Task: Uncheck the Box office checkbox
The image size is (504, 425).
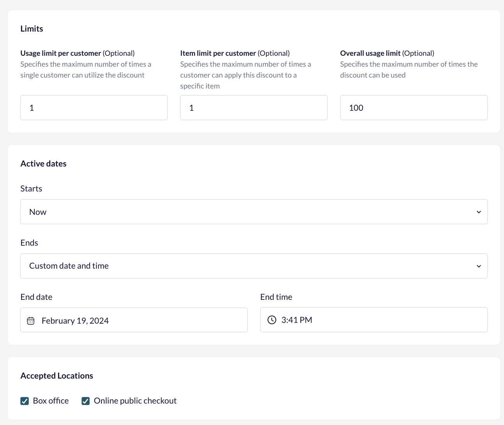Action: (x=25, y=401)
